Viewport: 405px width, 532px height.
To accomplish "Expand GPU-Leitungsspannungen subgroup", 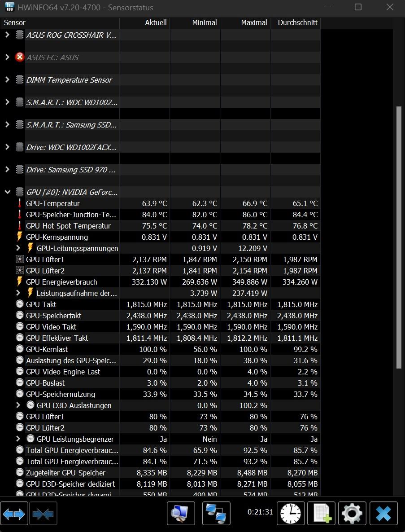I will click(x=18, y=248).
